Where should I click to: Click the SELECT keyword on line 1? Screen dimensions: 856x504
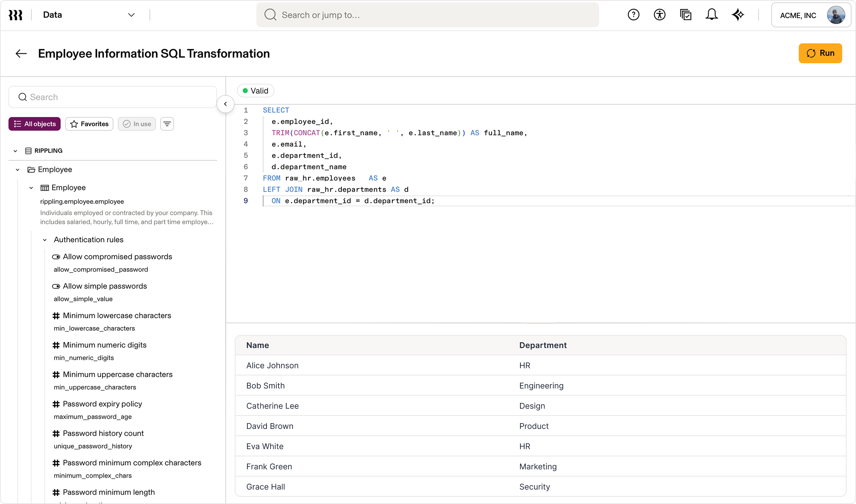click(x=276, y=110)
